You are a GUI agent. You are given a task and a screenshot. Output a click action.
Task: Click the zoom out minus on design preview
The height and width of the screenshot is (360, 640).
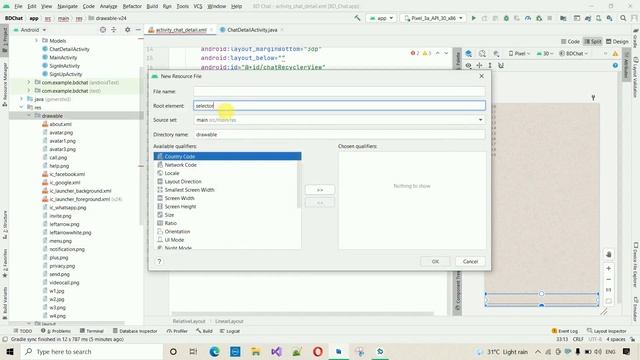[608, 280]
